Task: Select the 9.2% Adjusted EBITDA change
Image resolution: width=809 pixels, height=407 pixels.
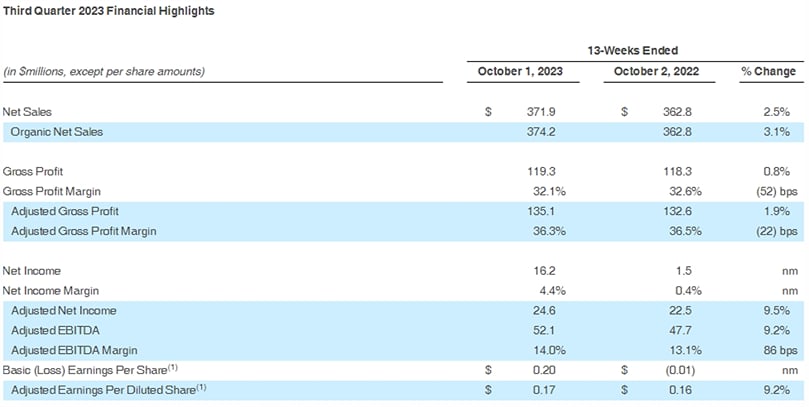Action: [x=777, y=331]
